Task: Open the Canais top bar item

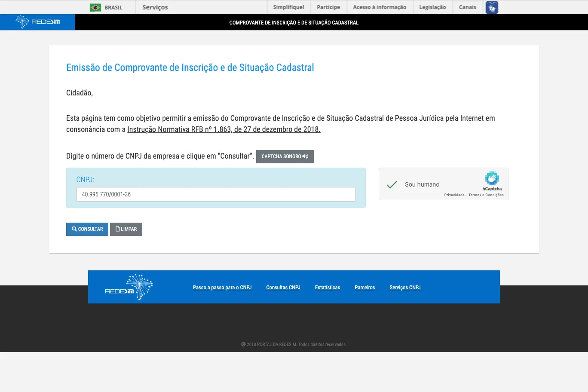Action: (467, 7)
